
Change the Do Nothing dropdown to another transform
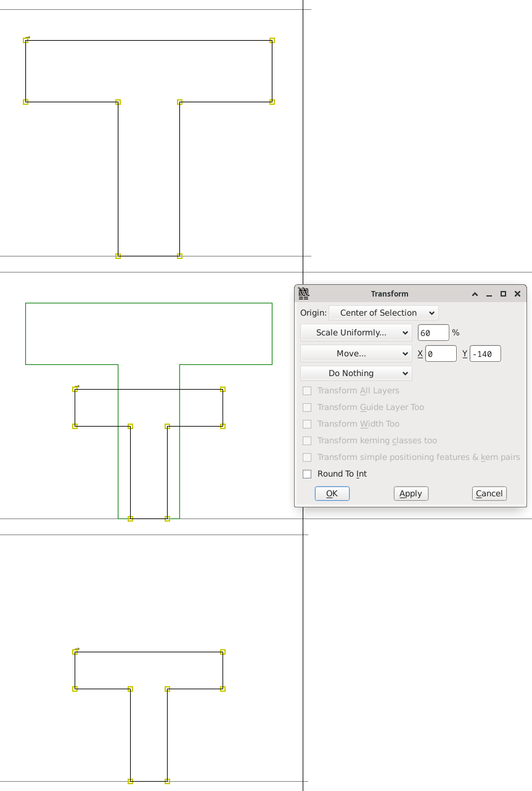356,373
